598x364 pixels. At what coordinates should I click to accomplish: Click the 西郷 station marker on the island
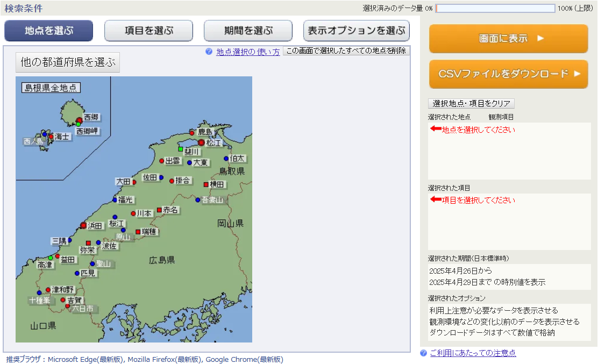pyautogui.click(x=80, y=119)
